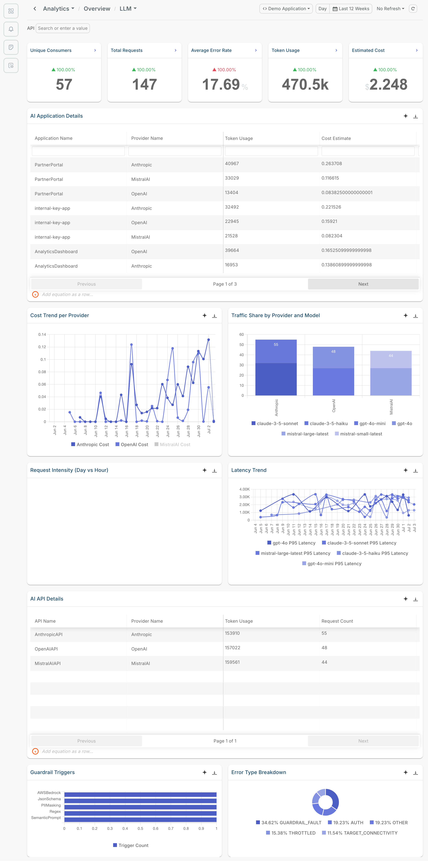Open AI insights for AI API Details
Image resolution: width=428 pixels, height=868 pixels.
[406, 599]
